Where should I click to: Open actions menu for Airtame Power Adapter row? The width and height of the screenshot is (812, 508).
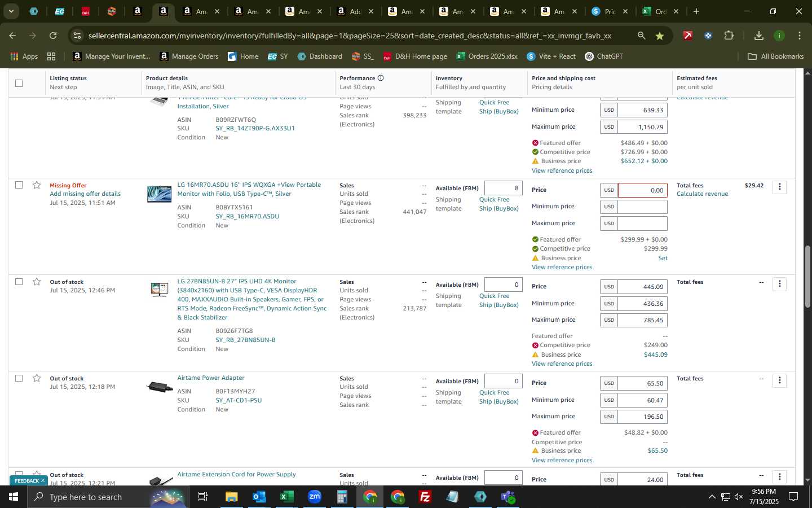780,380
